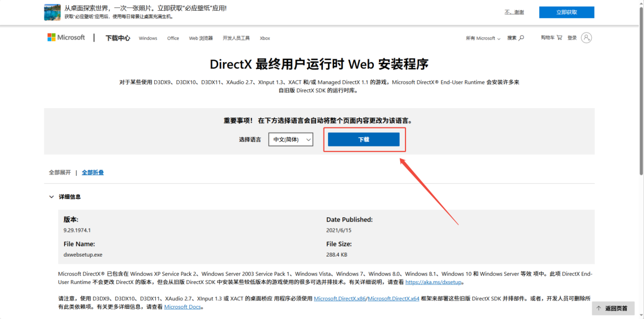The image size is (644, 319).
Task: Open the Microsoft.DirectX.x64 link
Action: point(393,299)
